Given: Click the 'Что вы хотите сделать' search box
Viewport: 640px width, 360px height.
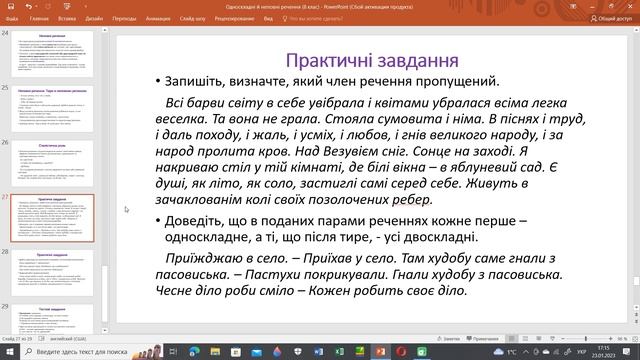Looking at the screenshot, I should (x=313, y=19).
